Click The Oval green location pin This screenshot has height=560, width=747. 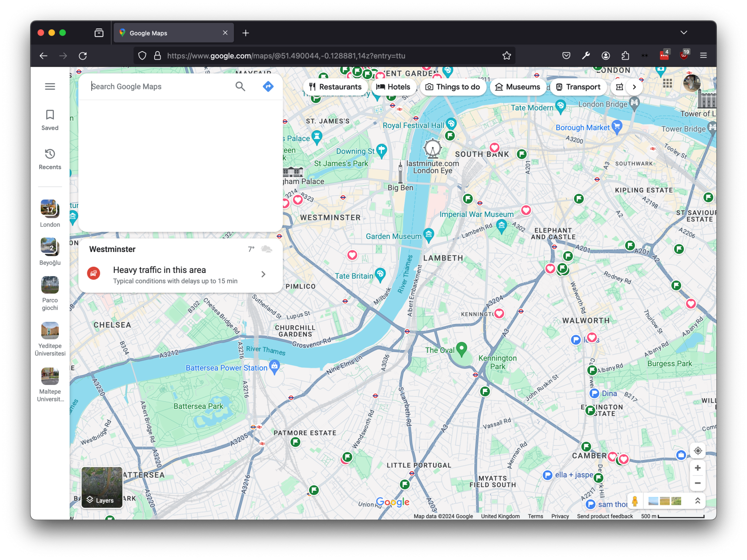[462, 349]
